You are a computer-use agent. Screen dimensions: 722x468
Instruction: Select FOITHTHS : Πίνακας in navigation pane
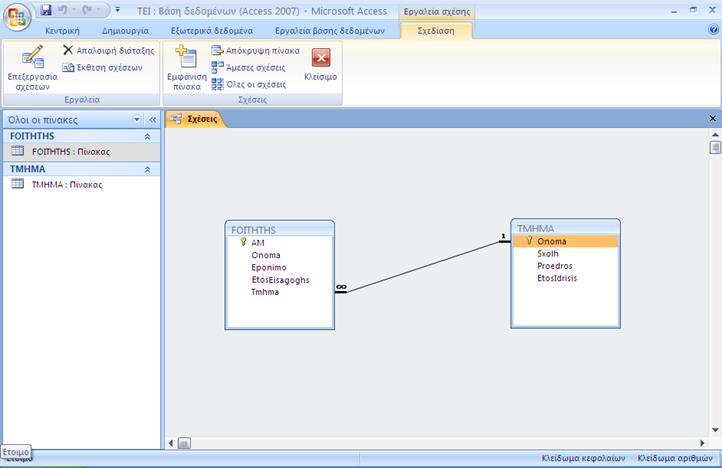(x=82, y=152)
